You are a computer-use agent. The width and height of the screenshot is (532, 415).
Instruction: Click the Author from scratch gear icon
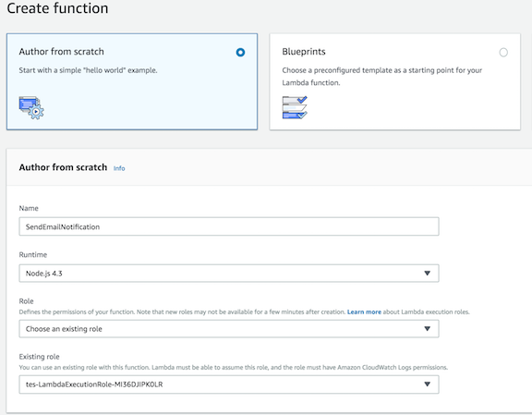pos(31,107)
